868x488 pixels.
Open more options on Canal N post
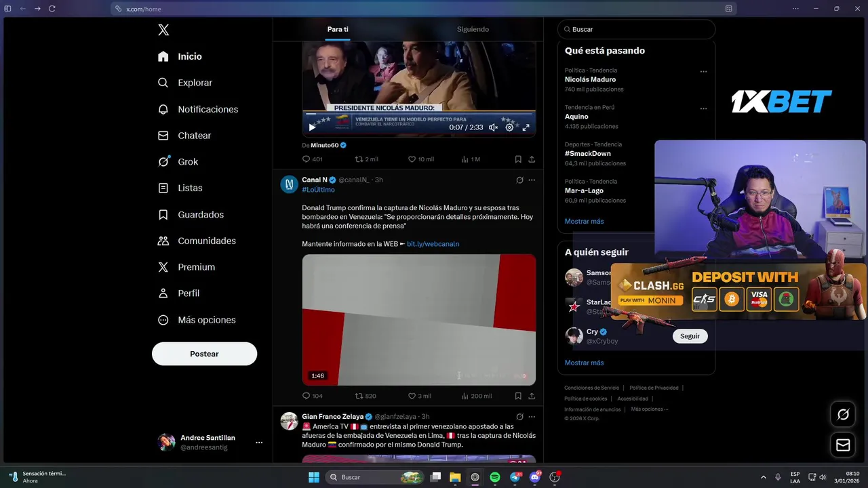pos(532,180)
